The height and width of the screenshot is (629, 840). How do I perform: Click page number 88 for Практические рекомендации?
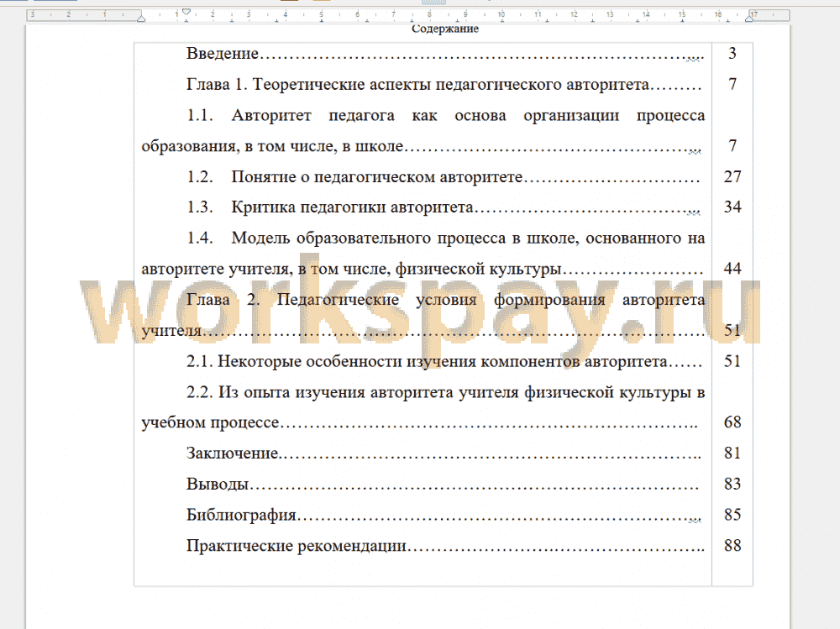(x=732, y=546)
